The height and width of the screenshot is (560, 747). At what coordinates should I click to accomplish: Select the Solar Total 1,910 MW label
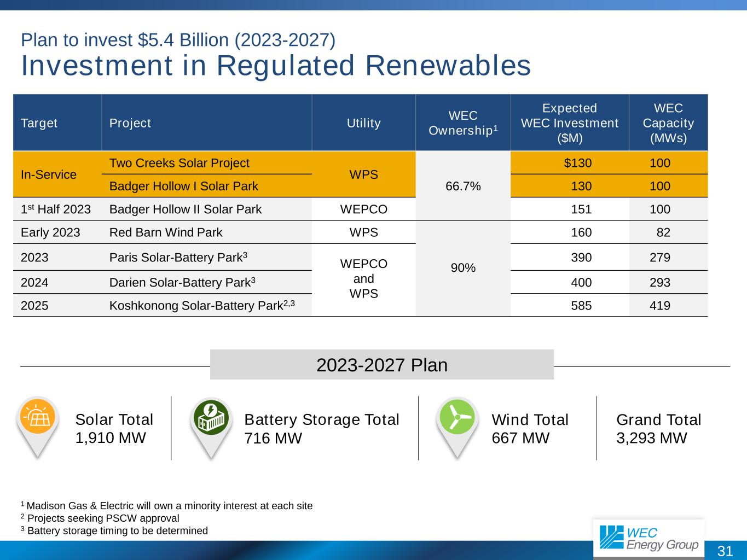point(114,429)
